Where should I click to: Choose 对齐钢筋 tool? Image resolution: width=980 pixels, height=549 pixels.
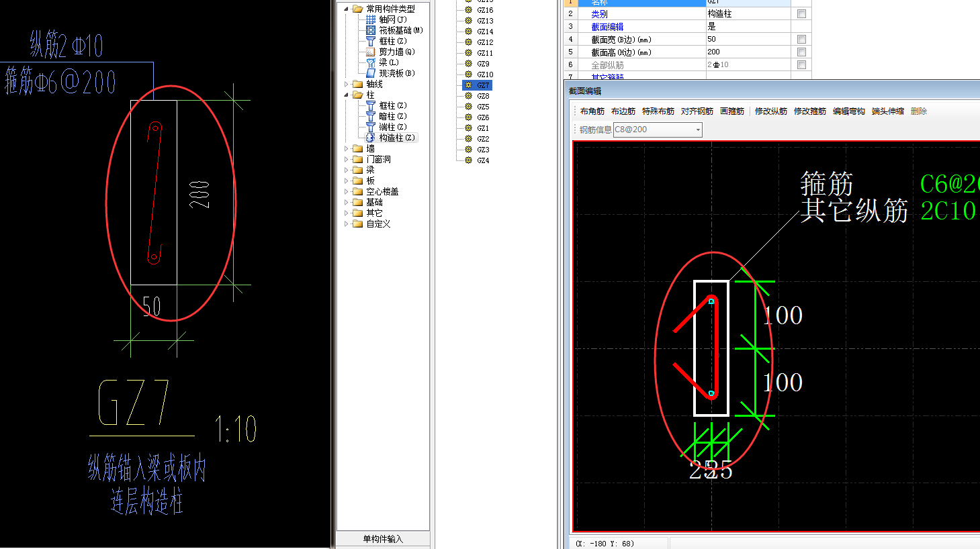point(697,111)
